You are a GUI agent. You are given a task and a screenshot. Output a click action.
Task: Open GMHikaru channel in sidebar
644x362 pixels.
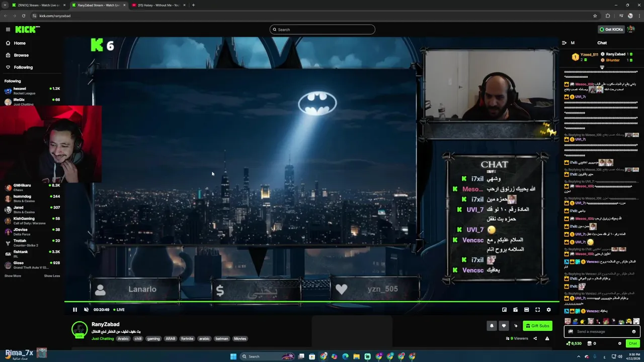point(31,188)
